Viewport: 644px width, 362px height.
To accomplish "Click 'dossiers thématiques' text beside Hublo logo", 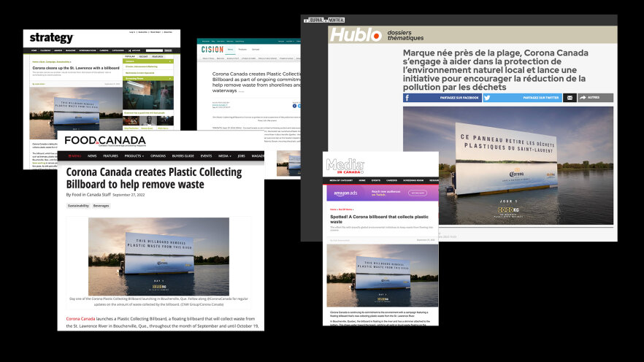I will point(405,35).
